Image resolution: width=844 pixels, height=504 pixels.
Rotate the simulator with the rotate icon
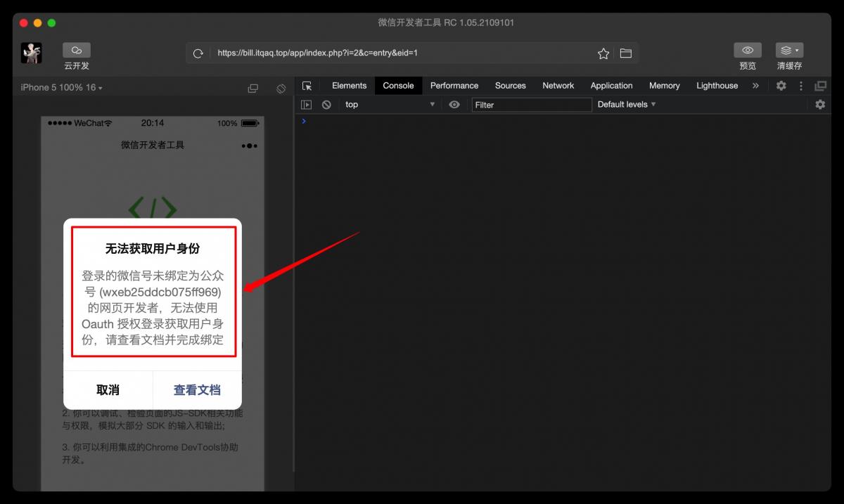pyautogui.click(x=281, y=88)
